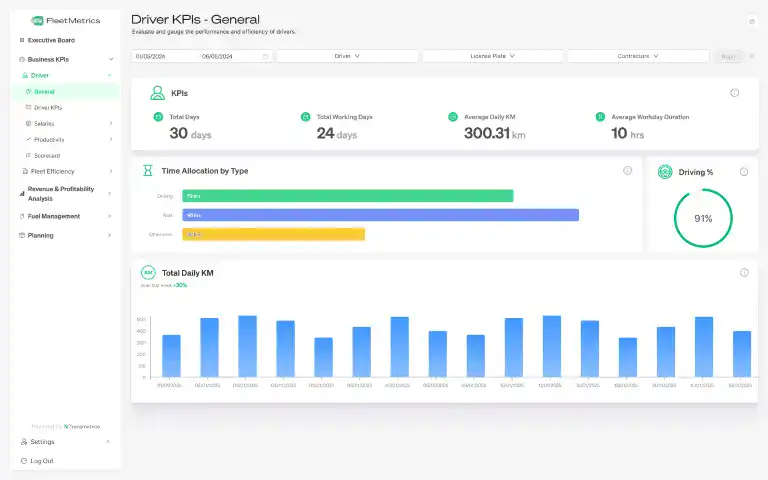Click the end date field
This screenshot has height=480, width=768.
tap(217, 56)
